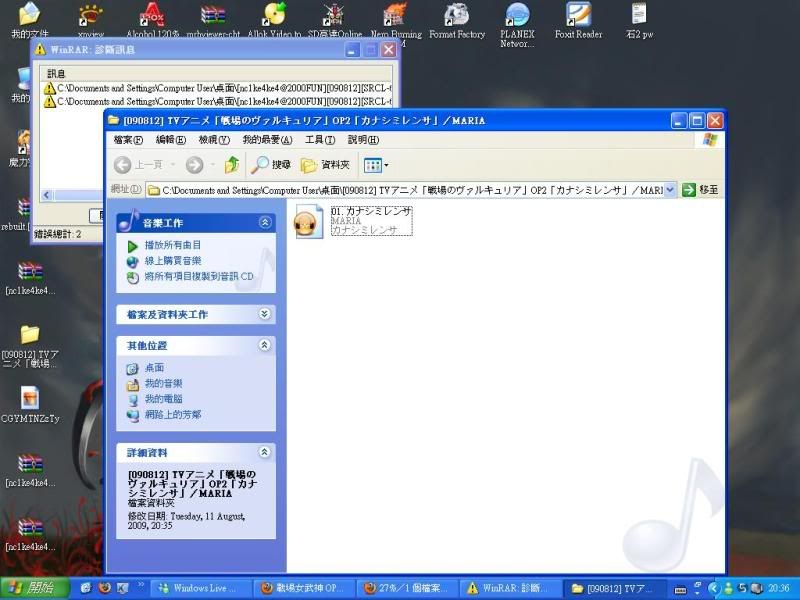The image size is (800, 600).
Task: Open the 說明(H) menu
Action: pyautogui.click(x=363, y=140)
